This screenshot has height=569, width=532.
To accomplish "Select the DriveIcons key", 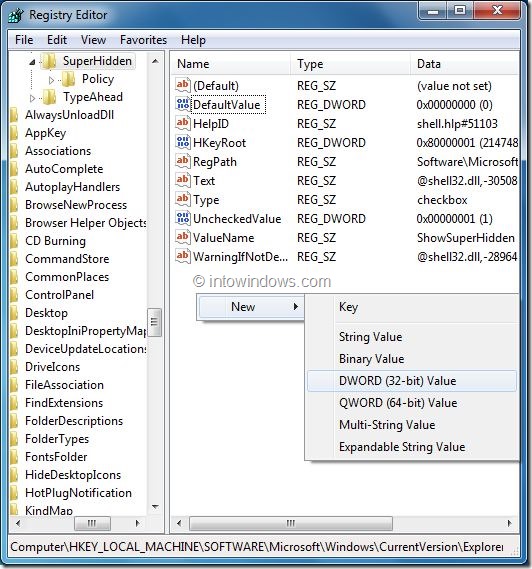I will point(52,367).
